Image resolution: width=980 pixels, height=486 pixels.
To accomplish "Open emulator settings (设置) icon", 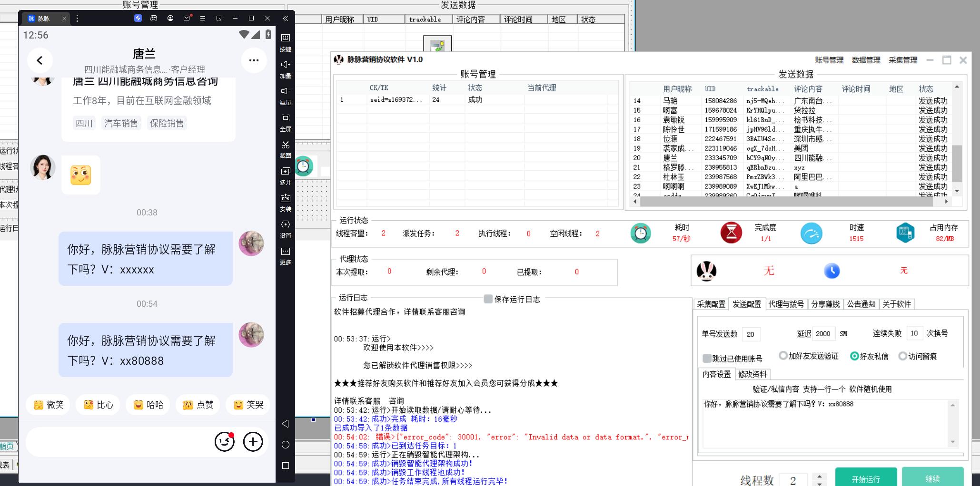I will [286, 225].
